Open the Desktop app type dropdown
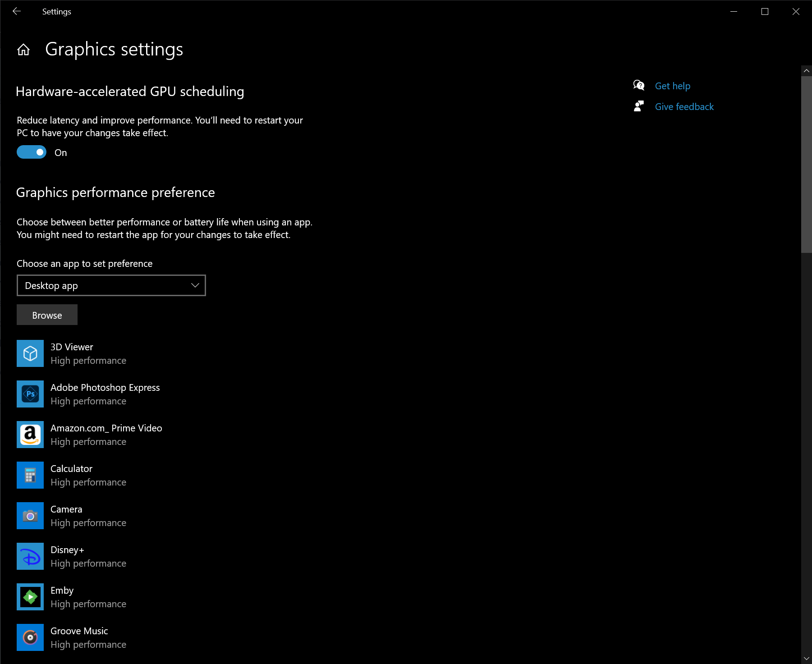 111,285
